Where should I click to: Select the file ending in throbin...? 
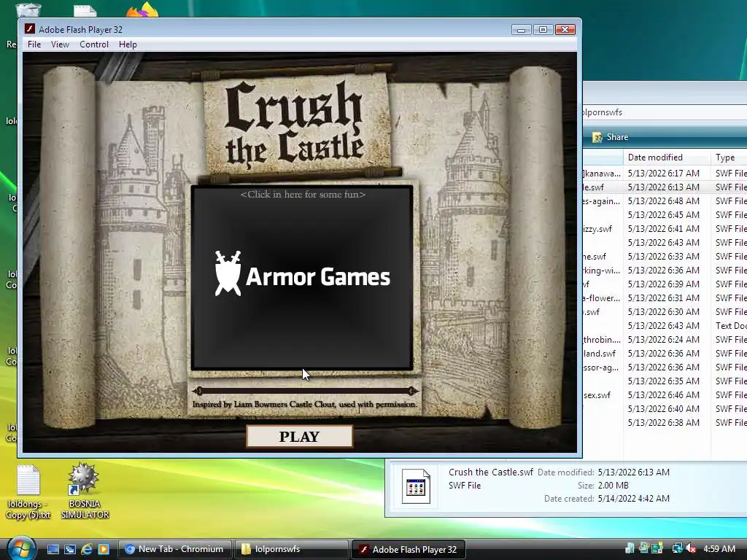coord(665,340)
